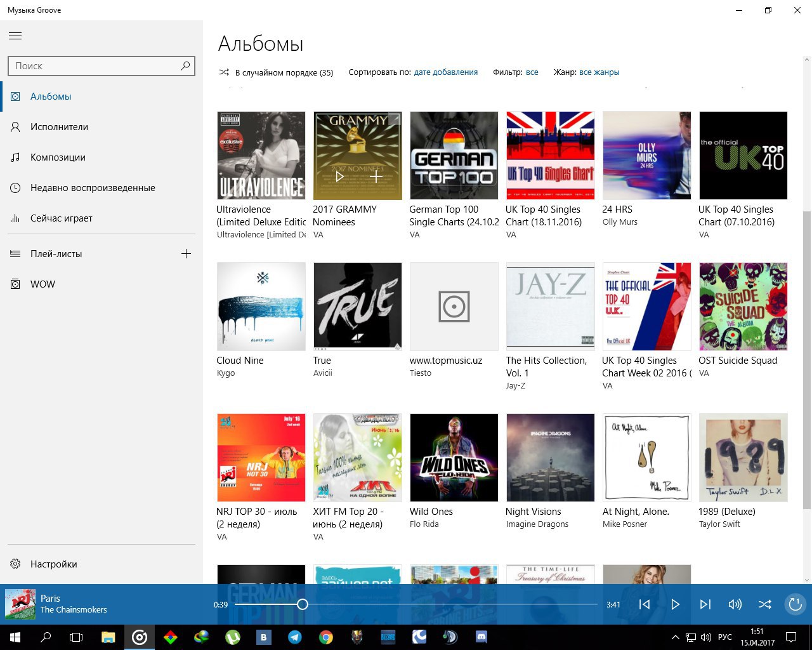Viewport: 812px width, 650px height.
Task: Open True by Avicii cover
Action: pos(358,307)
